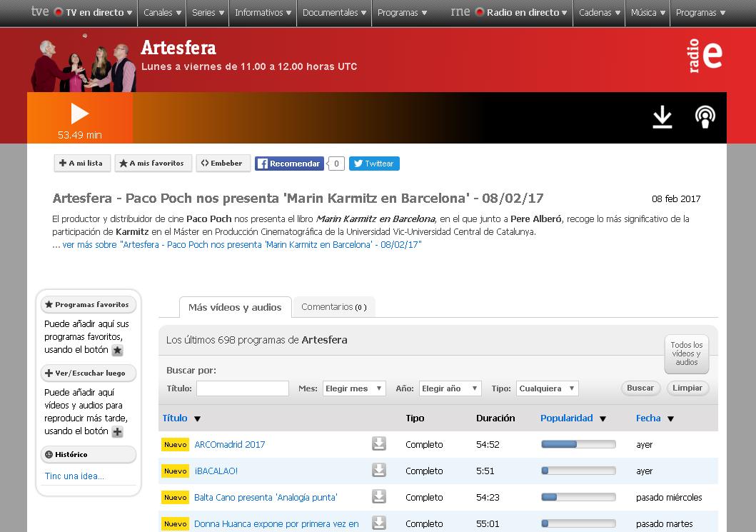Download the ARCOmadrid 2017 episode

click(379, 444)
